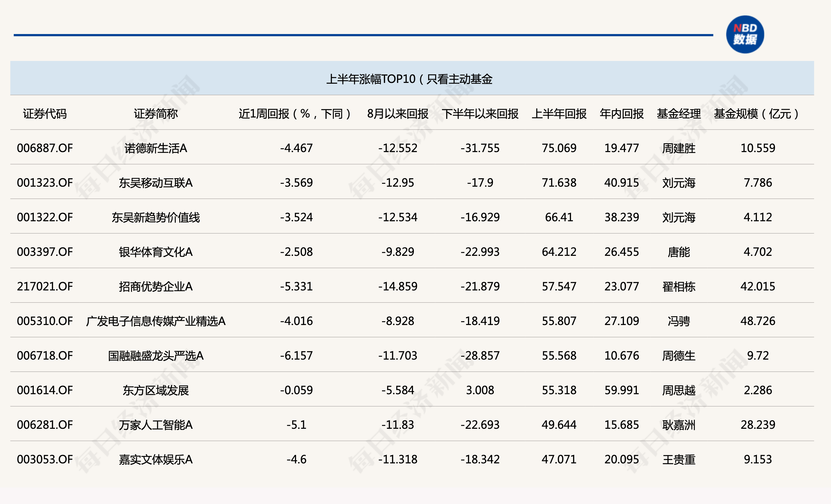831x504 pixels.
Task: Click the value 26.455
Action: pyautogui.click(x=621, y=252)
